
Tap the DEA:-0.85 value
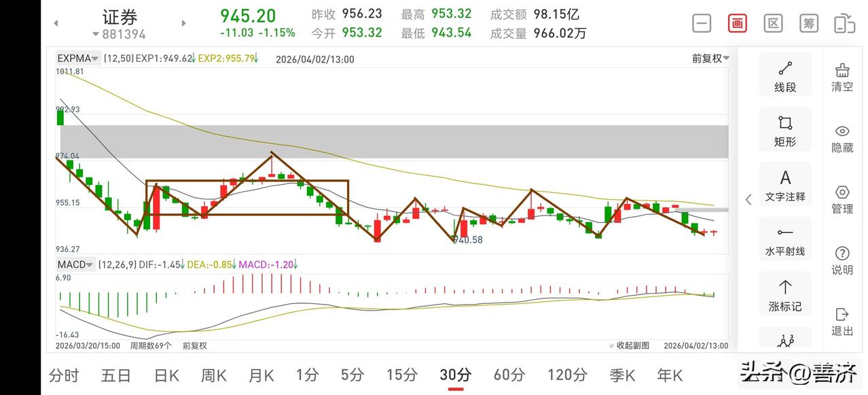click(x=211, y=264)
